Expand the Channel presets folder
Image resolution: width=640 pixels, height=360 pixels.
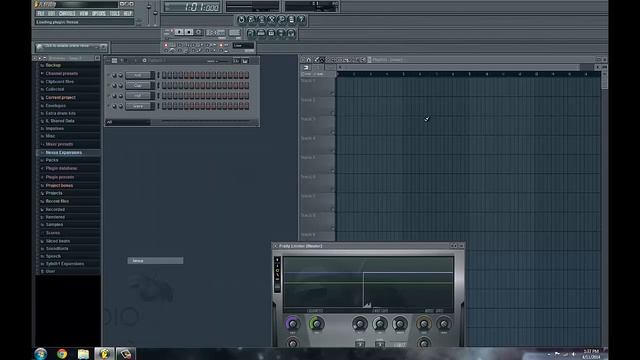click(x=62, y=73)
